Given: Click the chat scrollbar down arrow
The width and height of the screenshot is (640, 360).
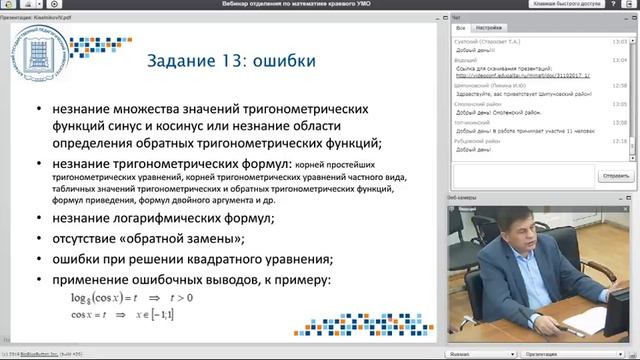Looking at the screenshot, I should (633, 158).
